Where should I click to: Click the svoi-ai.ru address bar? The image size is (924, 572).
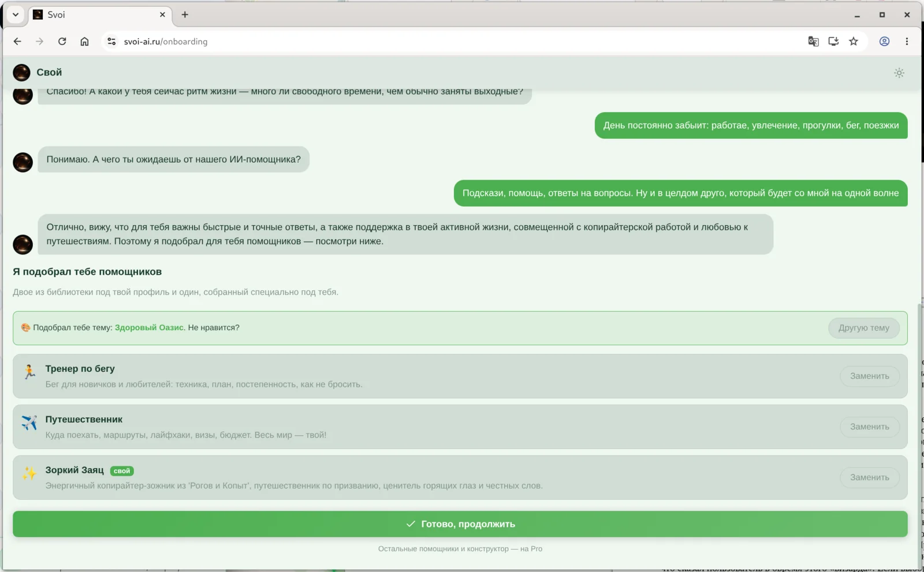[450, 42]
